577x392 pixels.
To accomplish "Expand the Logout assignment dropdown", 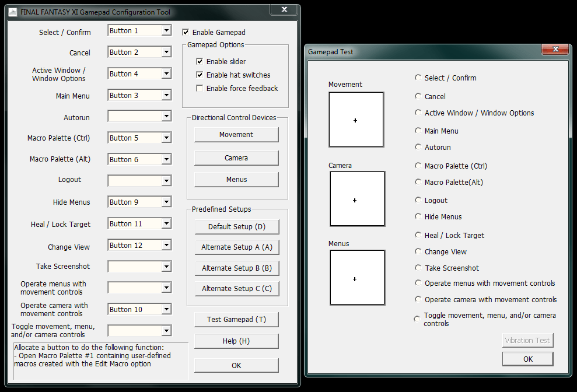I will (166, 181).
